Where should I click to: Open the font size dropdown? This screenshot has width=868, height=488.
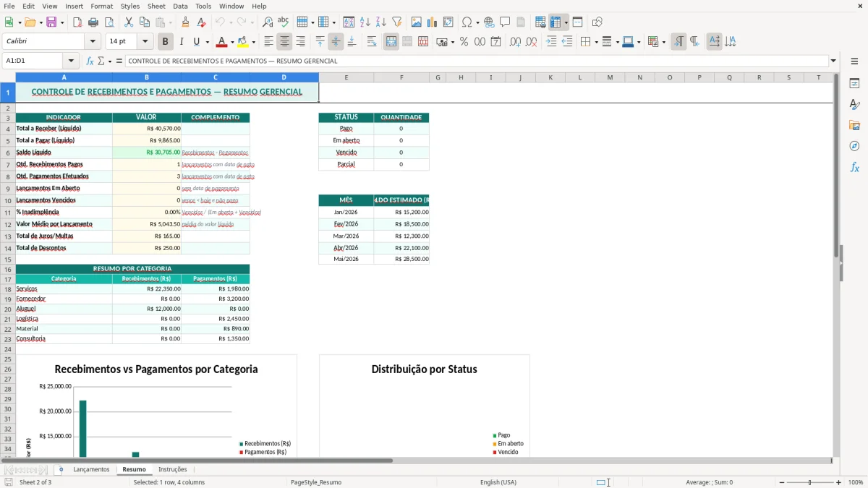pos(145,42)
